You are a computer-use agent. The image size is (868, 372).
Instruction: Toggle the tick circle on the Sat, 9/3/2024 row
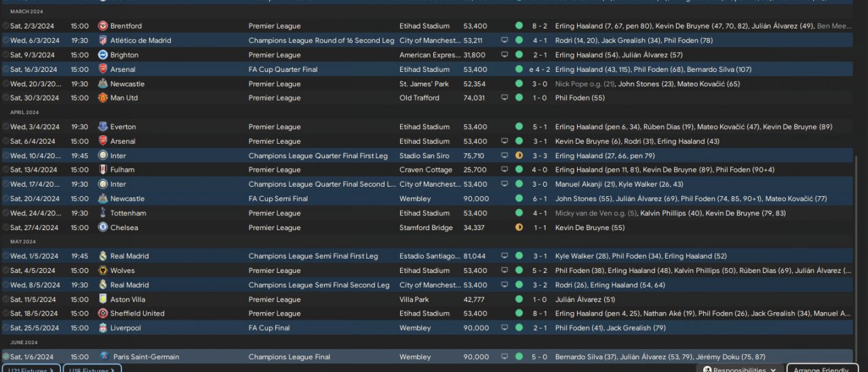pos(5,55)
